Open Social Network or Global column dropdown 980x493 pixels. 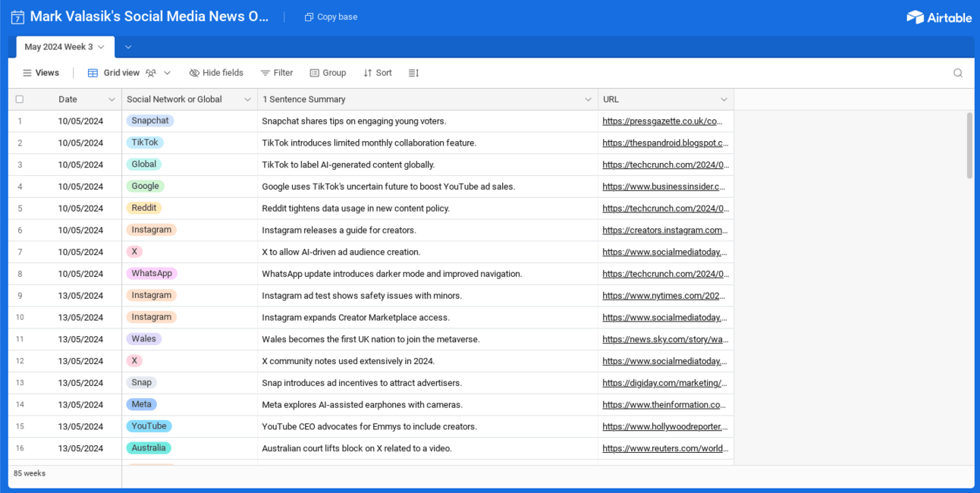point(247,99)
